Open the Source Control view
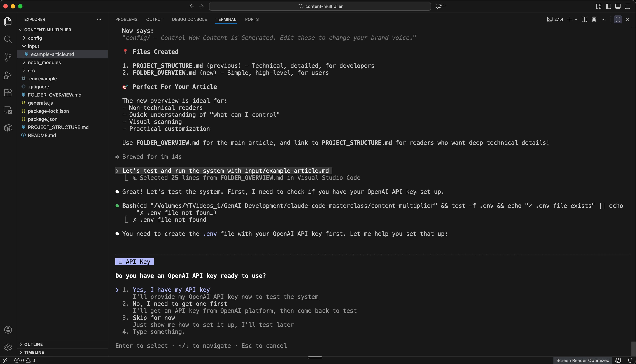636x364 pixels. click(8, 57)
